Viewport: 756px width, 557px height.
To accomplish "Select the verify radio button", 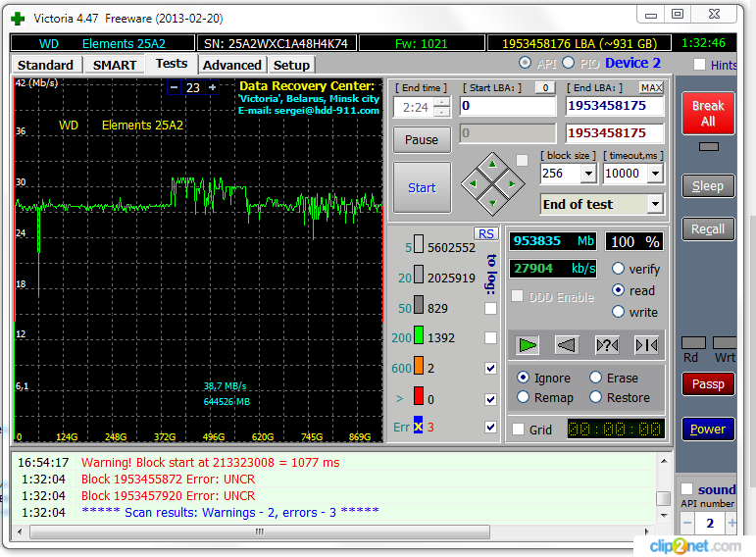I will pos(618,269).
